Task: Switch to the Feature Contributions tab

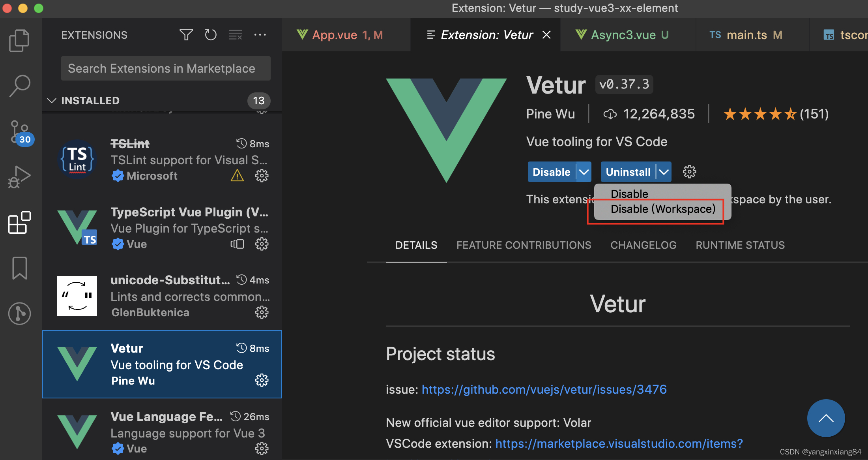Action: point(524,245)
